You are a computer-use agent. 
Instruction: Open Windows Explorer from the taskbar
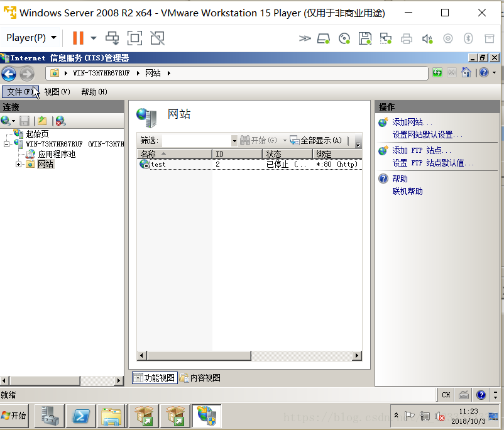click(x=111, y=416)
